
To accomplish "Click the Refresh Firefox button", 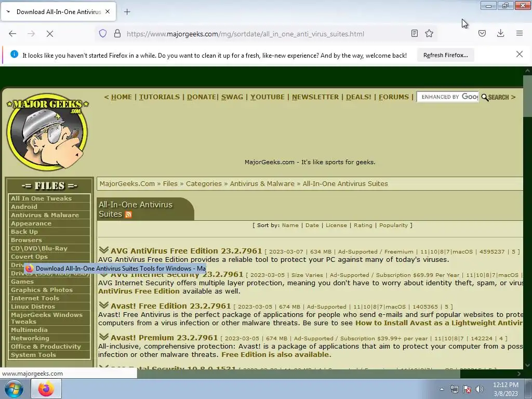I will pyautogui.click(x=445, y=55).
